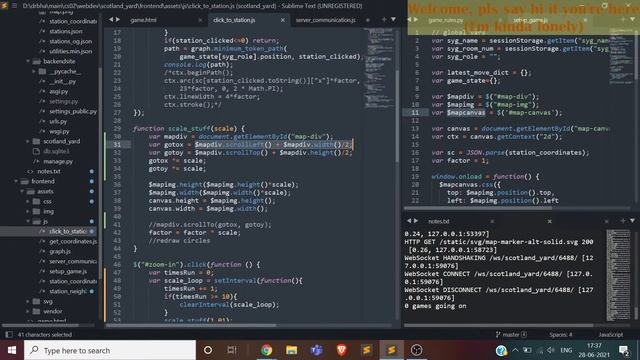Image resolution: width=640 pixels, height=360 pixels.
Task: Open get_coordinates.js in the sidebar
Action: (73, 241)
